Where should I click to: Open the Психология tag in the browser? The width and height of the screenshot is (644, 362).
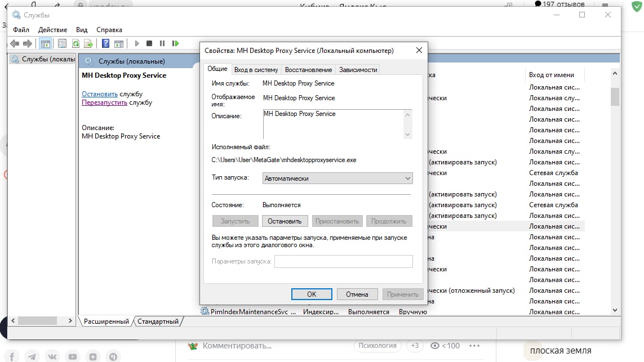(377, 346)
